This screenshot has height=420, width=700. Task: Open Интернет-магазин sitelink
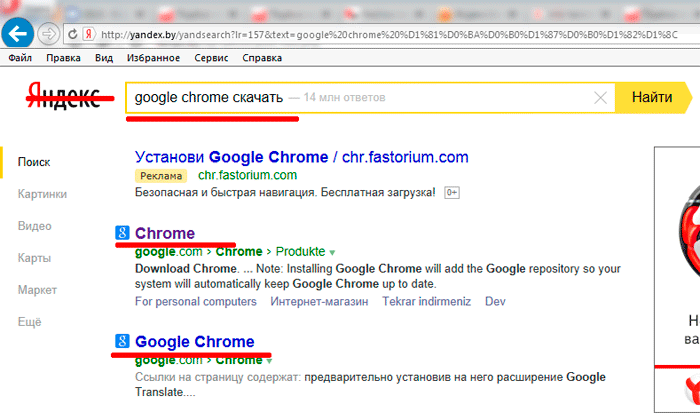tap(319, 302)
